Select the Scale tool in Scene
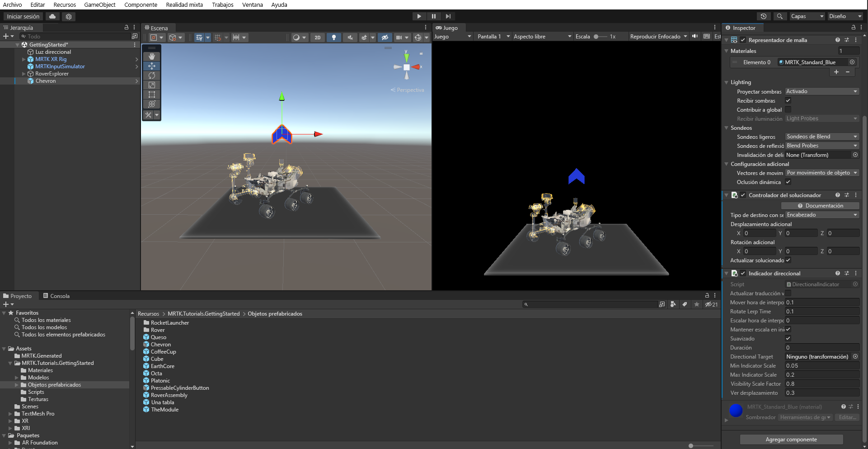Screen dimensions: 868x449 coord(152,85)
